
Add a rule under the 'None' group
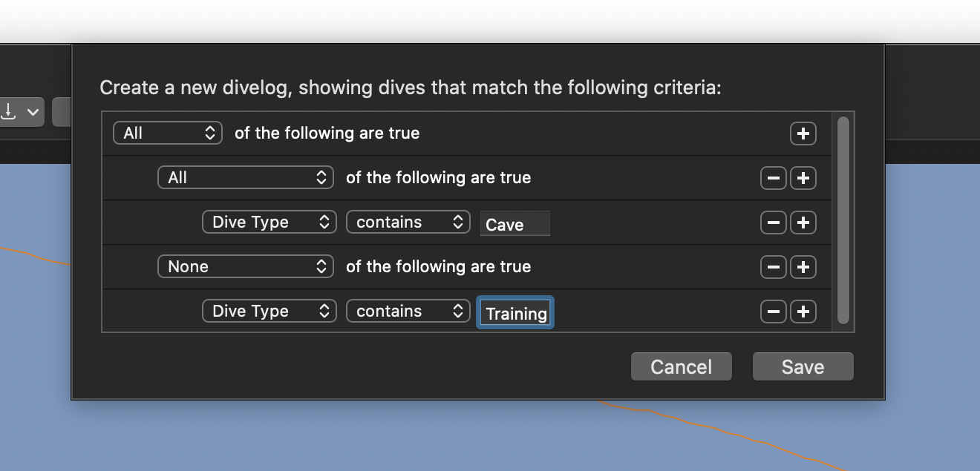[803, 267]
